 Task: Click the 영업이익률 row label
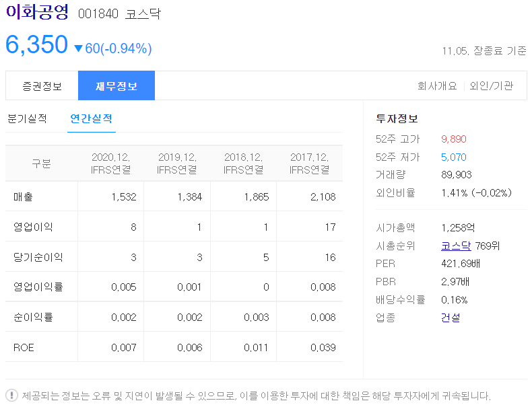(x=38, y=287)
